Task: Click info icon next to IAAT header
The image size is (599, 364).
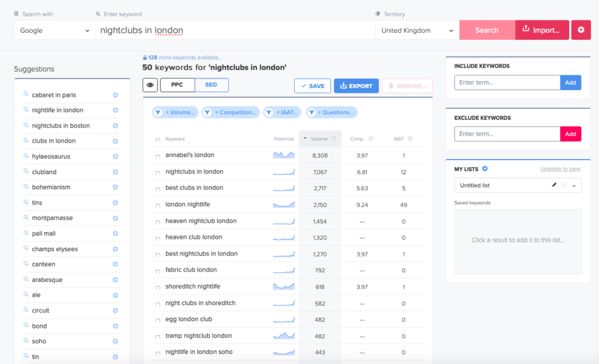Action: click(x=410, y=138)
